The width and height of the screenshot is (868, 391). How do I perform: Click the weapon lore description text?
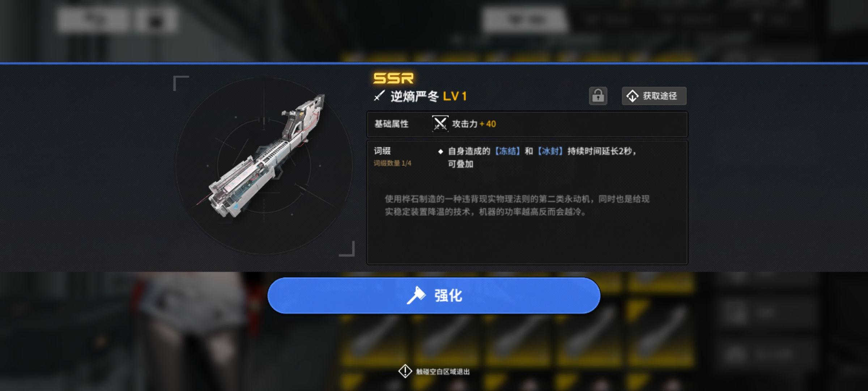click(x=517, y=205)
